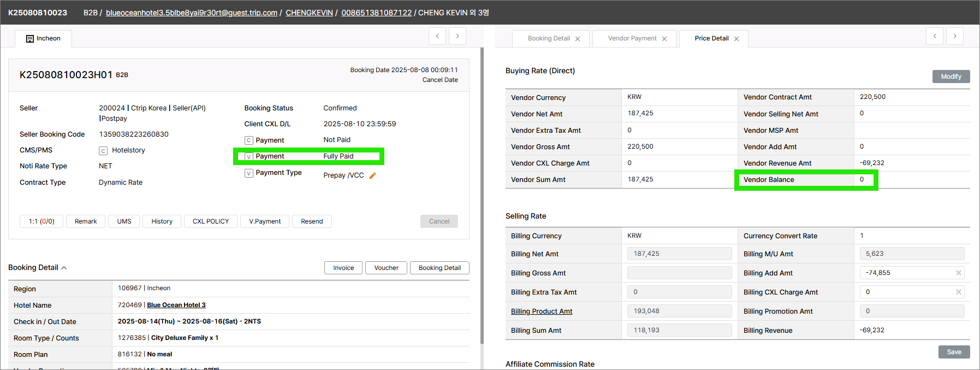Click the C box beside Payment Not Paid
980x370 pixels.
[249, 140]
